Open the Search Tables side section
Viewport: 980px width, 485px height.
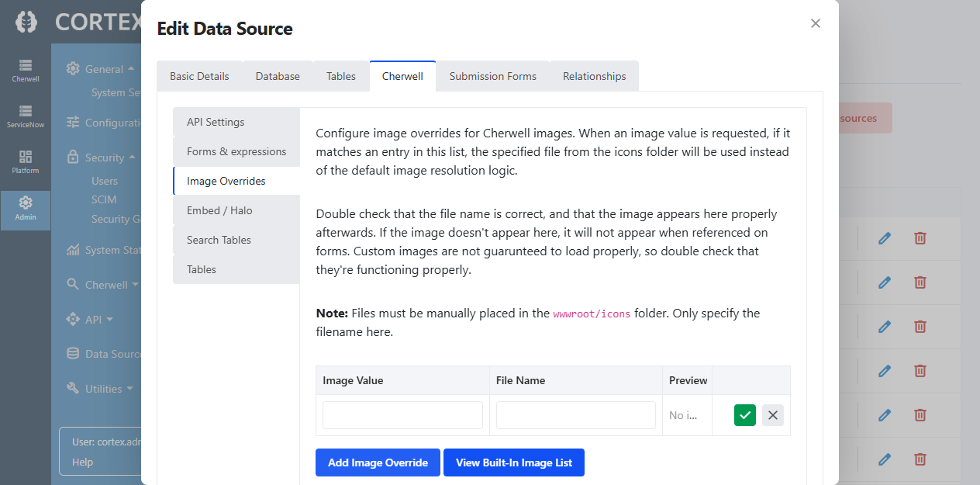tap(236, 240)
